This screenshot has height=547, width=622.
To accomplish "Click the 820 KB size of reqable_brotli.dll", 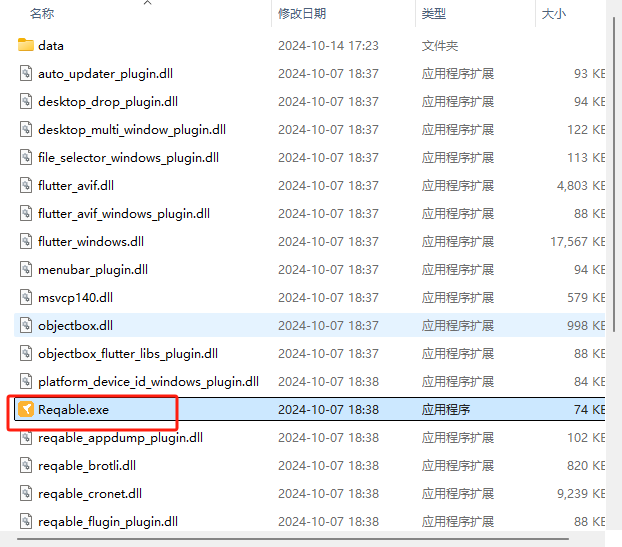I will (x=586, y=466).
